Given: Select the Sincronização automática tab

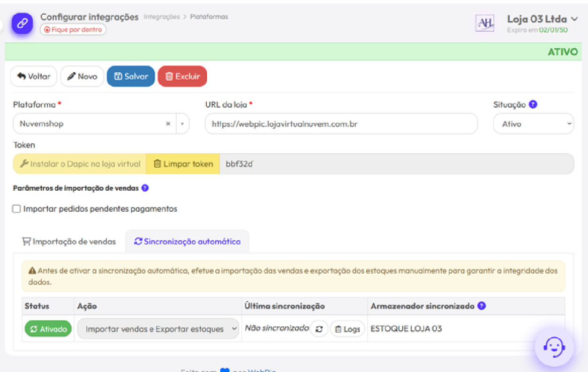Looking at the screenshot, I should pos(187,241).
